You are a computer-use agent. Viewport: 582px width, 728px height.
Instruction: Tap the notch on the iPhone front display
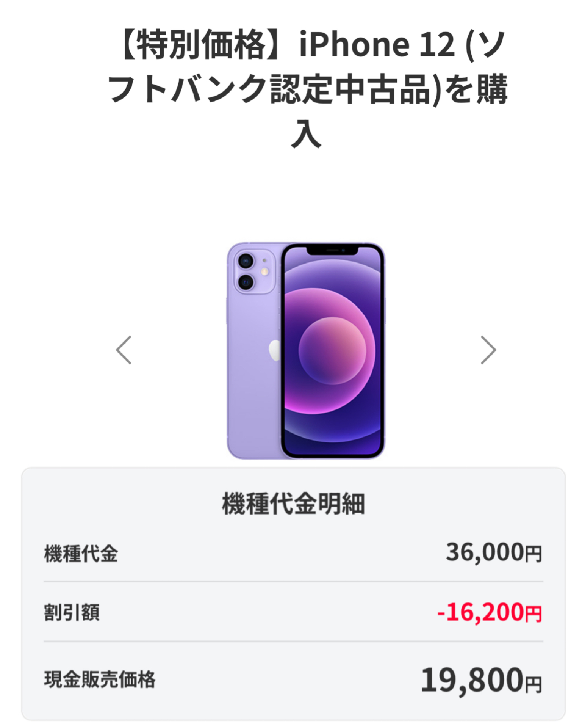coord(332,250)
